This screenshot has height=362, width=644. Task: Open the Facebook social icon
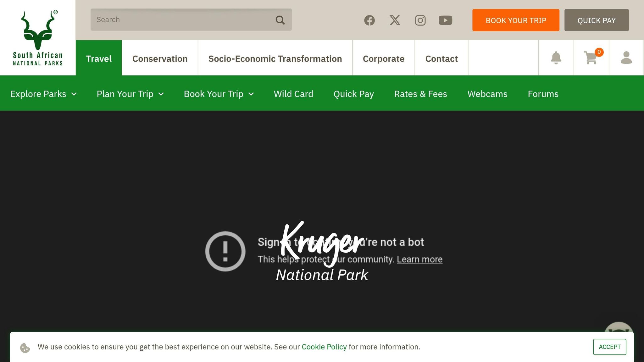(x=369, y=20)
